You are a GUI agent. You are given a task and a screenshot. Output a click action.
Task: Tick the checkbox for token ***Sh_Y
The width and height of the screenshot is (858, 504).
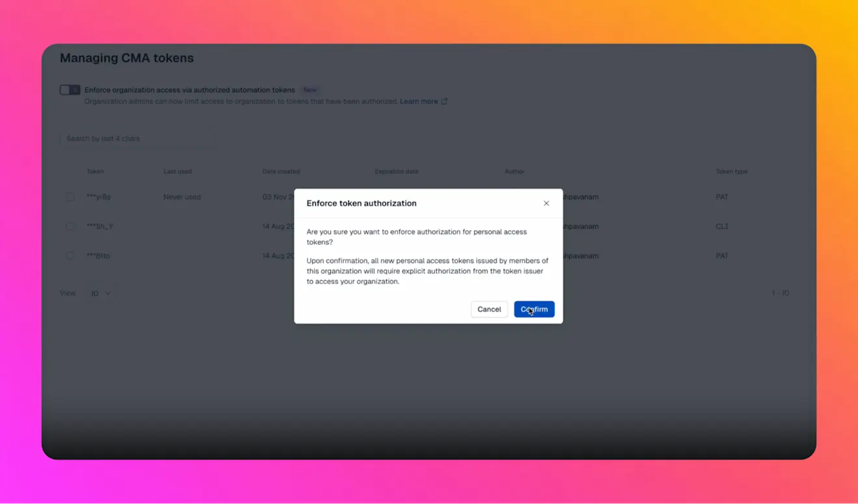click(x=70, y=227)
